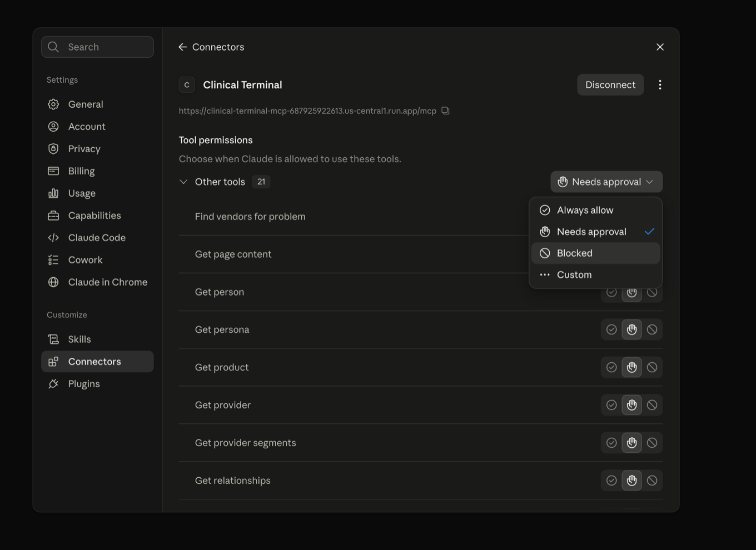756x550 pixels.
Task: Open the three-dot more options menu
Action: point(660,84)
